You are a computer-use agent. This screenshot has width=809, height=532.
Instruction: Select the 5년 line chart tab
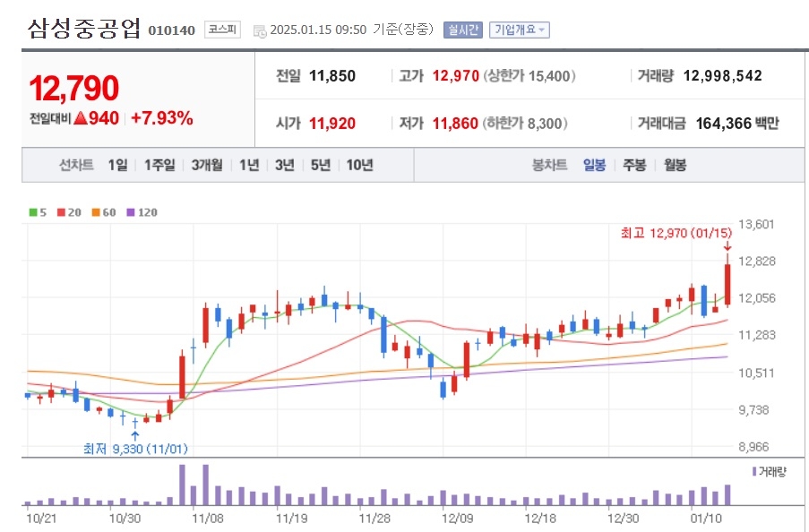click(x=321, y=165)
